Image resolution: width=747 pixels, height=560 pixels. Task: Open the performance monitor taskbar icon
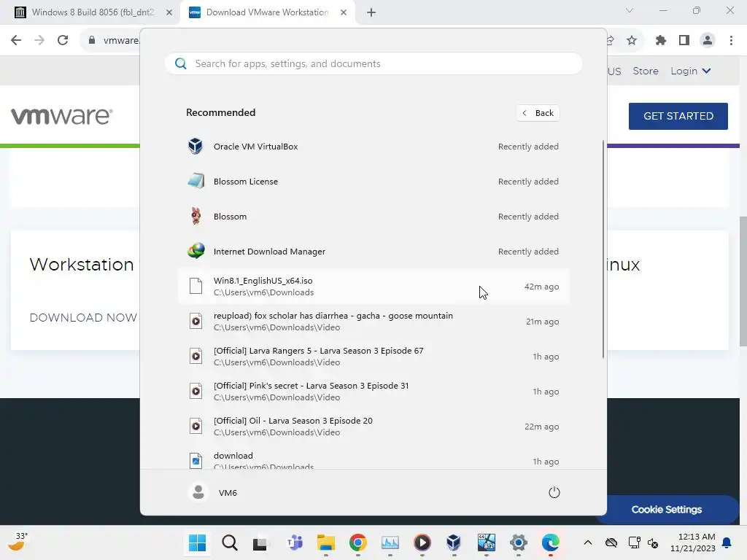[x=390, y=542]
